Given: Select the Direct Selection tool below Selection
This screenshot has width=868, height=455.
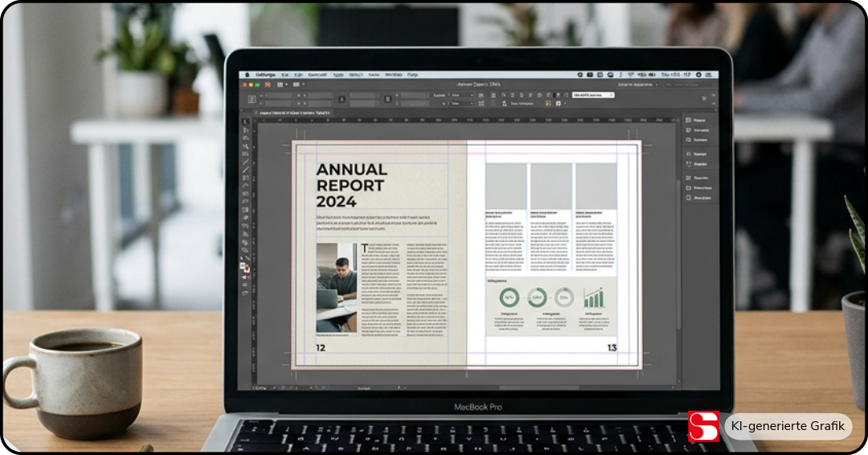Looking at the screenshot, I should pos(245,130).
